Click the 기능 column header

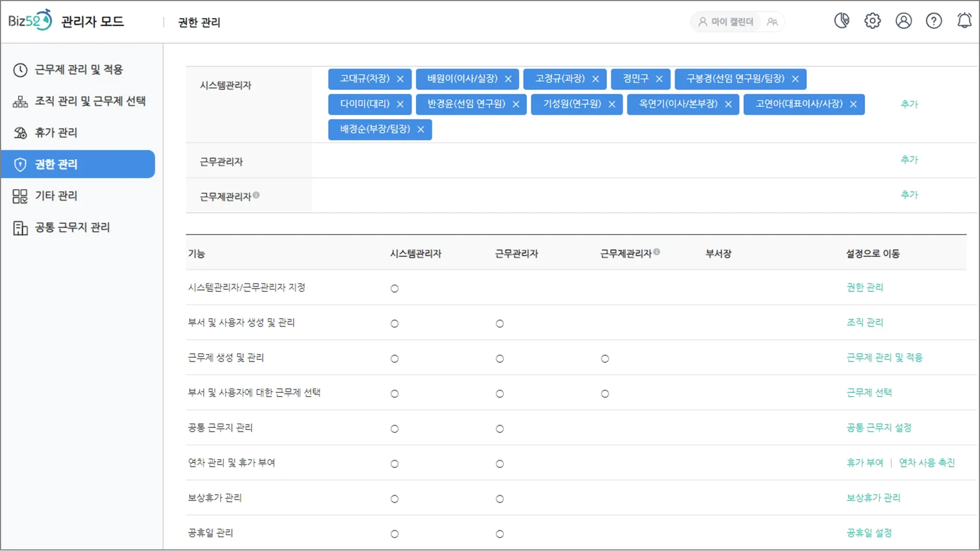click(x=197, y=254)
